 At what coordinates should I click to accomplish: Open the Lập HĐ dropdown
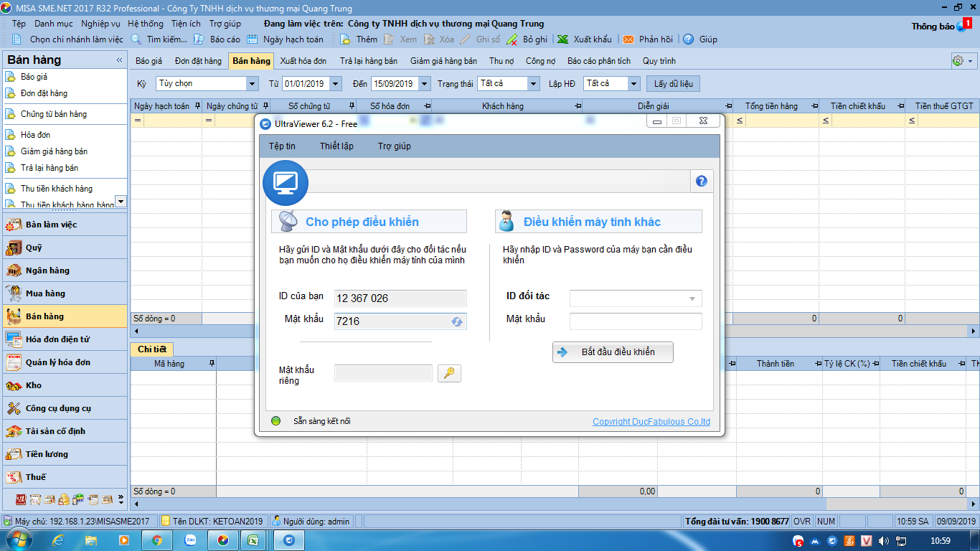tap(633, 84)
